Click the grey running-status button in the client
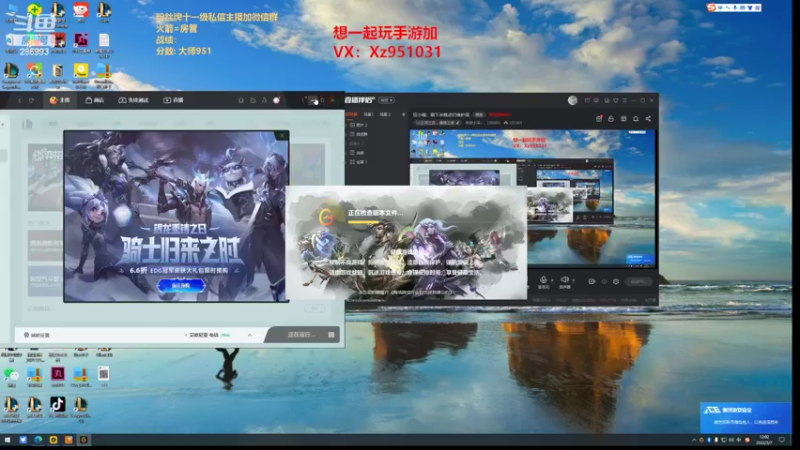Viewport: 800px width, 450px height. 300,335
